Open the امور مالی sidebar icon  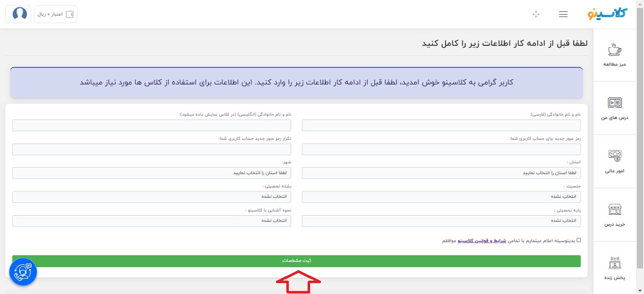[614, 158]
